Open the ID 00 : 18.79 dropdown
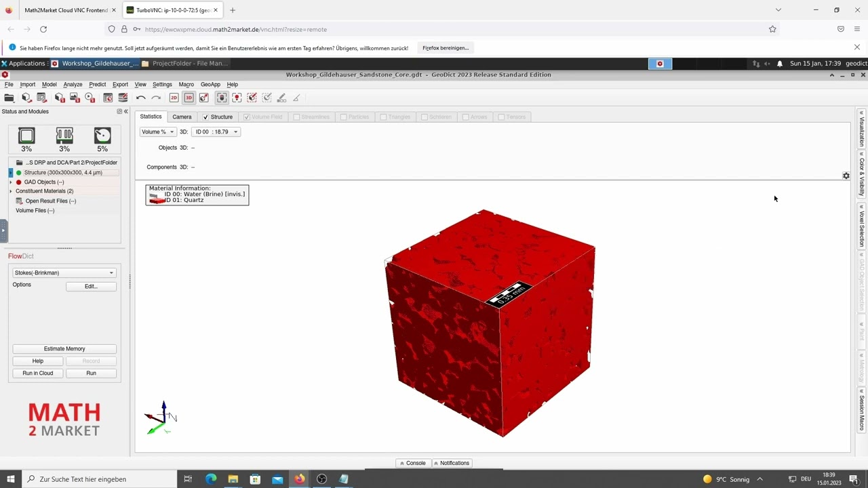Screen dimensions: 868x488 point(216,131)
